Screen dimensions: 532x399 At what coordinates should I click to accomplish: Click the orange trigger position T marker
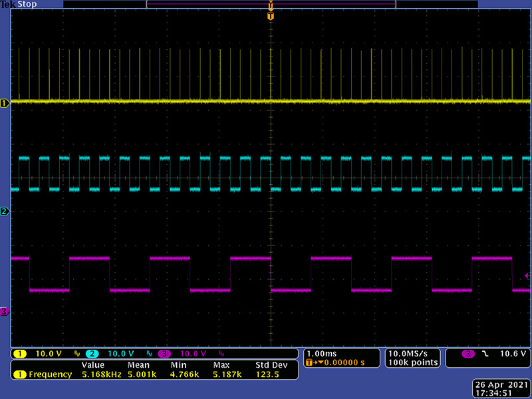[270, 16]
